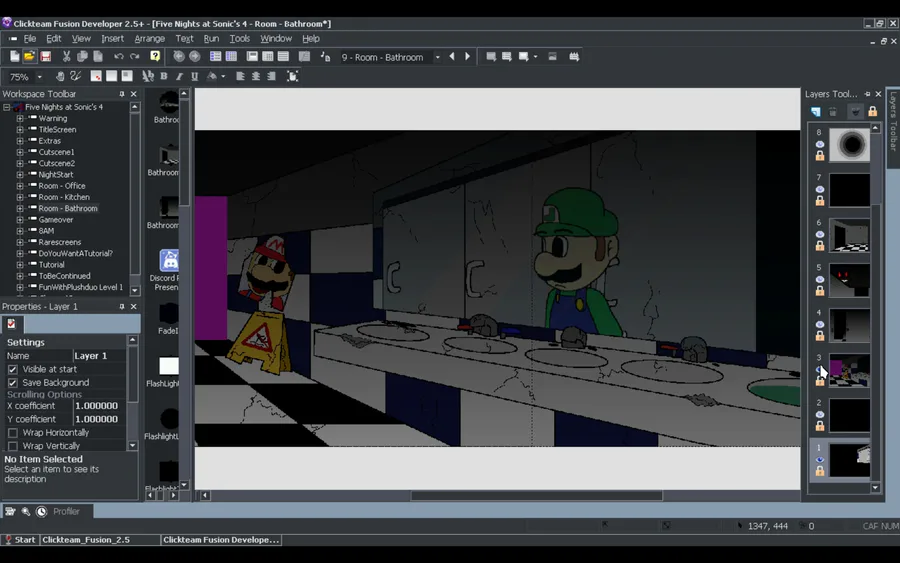The image size is (900, 563).
Task: Open the Arrange menu
Action: [x=149, y=39]
